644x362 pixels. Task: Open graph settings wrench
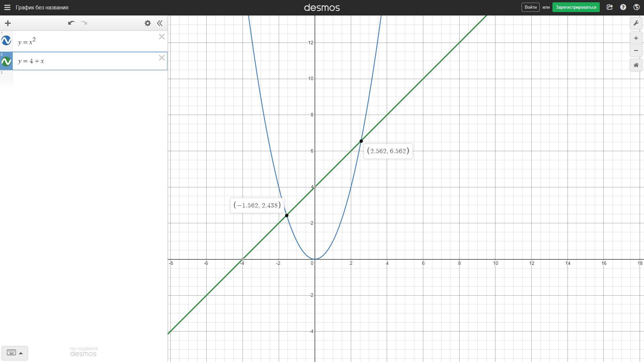(636, 23)
